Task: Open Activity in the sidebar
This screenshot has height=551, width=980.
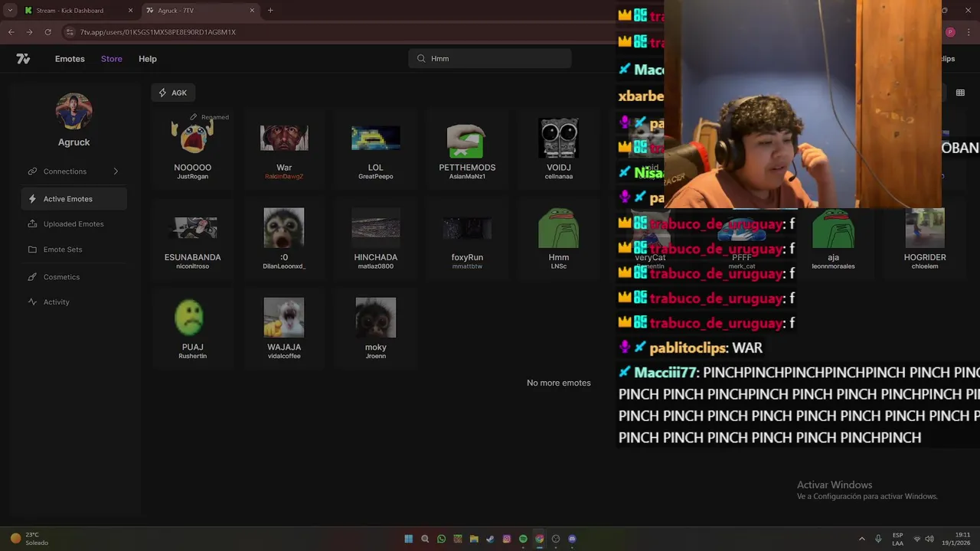Action: 74,302
